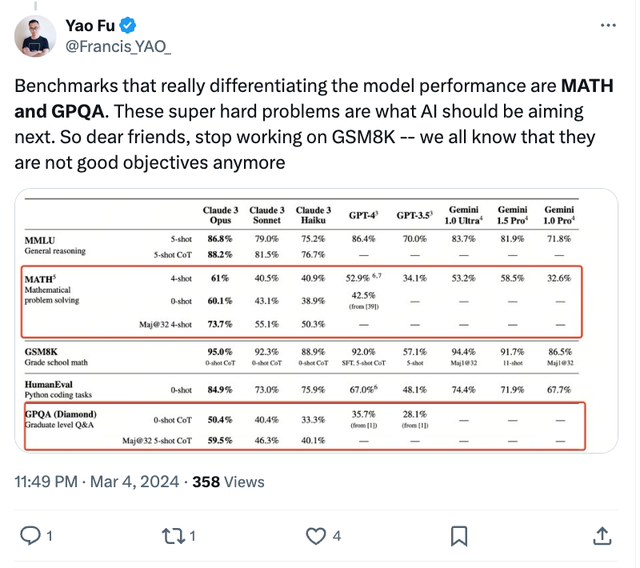Viewport: 640px width, 568px height.
Task: Click the like count number 4
Action: pyautogui.click(x=337, y=536)
